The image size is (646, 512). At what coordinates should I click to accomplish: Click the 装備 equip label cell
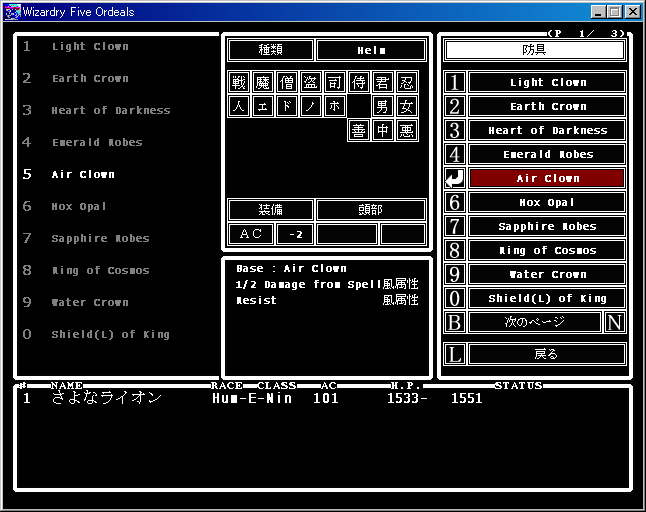[271, 210]
